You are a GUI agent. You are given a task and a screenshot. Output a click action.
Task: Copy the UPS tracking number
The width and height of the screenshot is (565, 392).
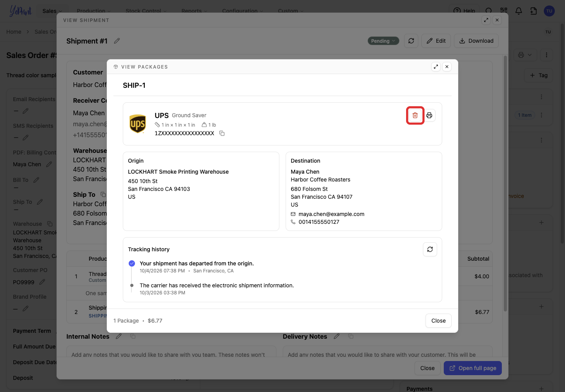click(222, 133)
